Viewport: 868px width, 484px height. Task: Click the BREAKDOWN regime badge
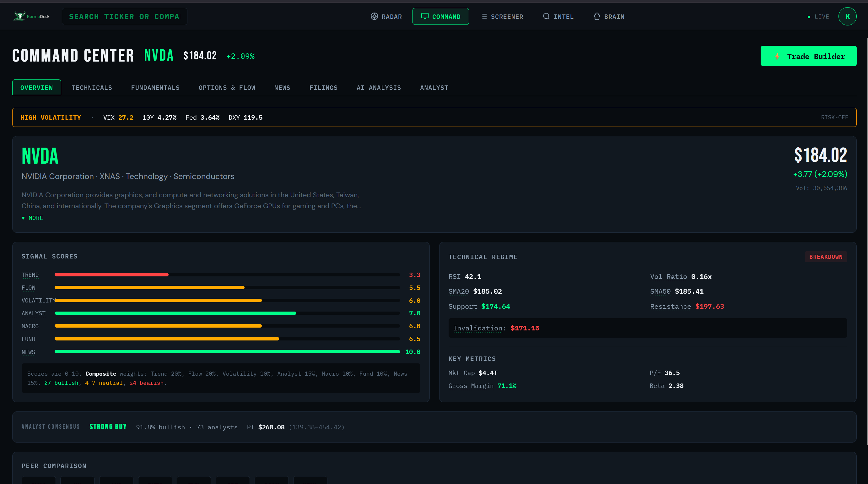pos(826,257)
